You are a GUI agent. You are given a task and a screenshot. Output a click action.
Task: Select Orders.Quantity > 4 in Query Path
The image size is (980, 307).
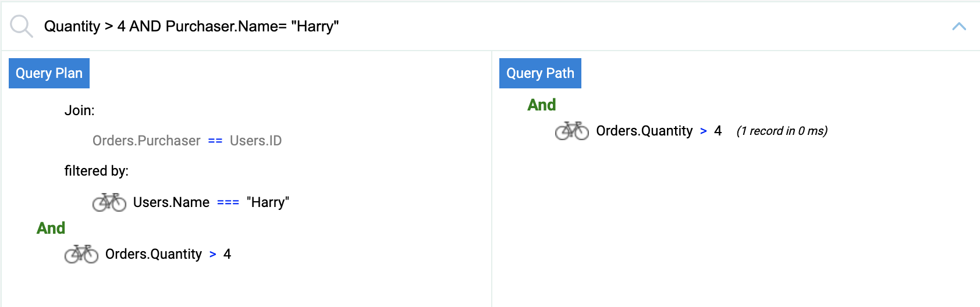[659, 131]
